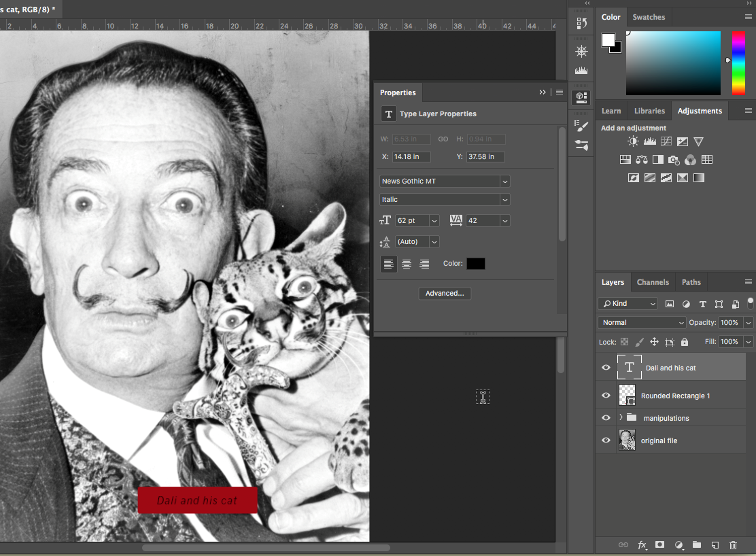Add a Brightness/Contrast adjustment
This screenshot has width=756, height=556.
633,141
